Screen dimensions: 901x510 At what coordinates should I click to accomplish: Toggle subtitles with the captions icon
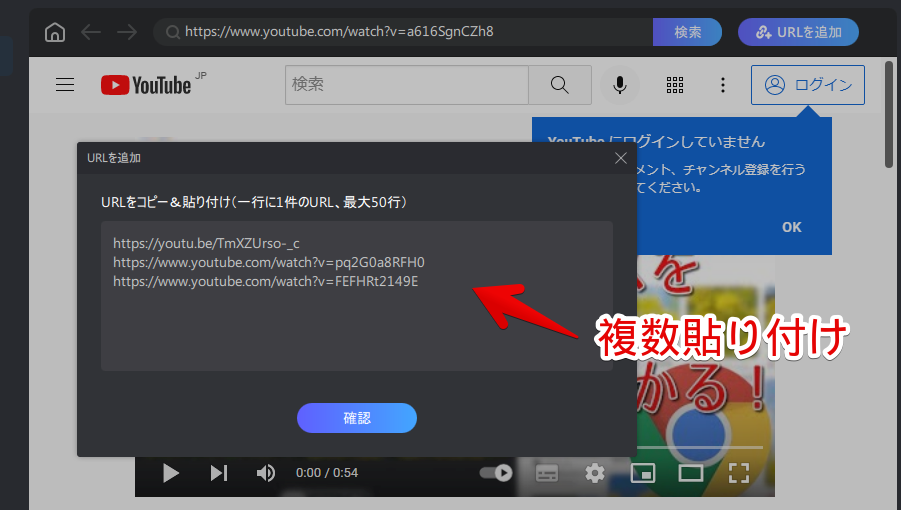click(x=546, y=473)
